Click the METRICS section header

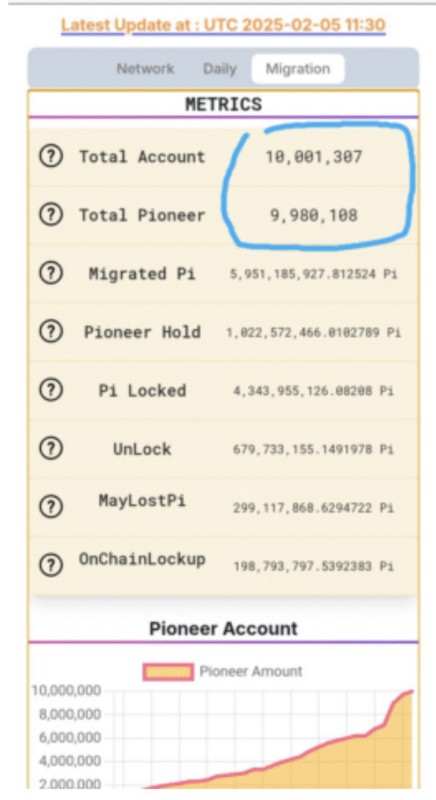(x=223, y=104)
